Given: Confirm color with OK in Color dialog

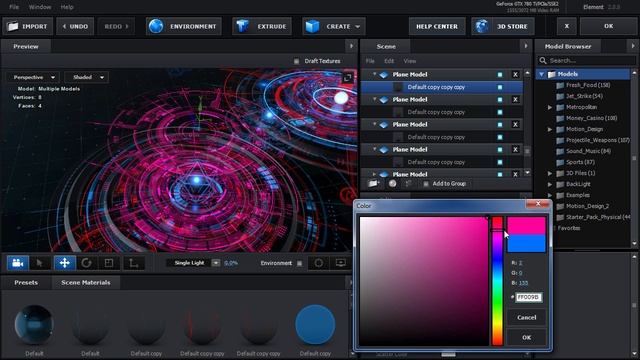Looking at the screenshot, I should (527, 338).
